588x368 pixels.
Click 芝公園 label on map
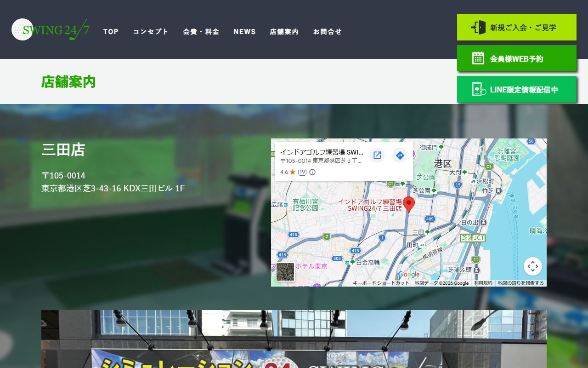425,177
